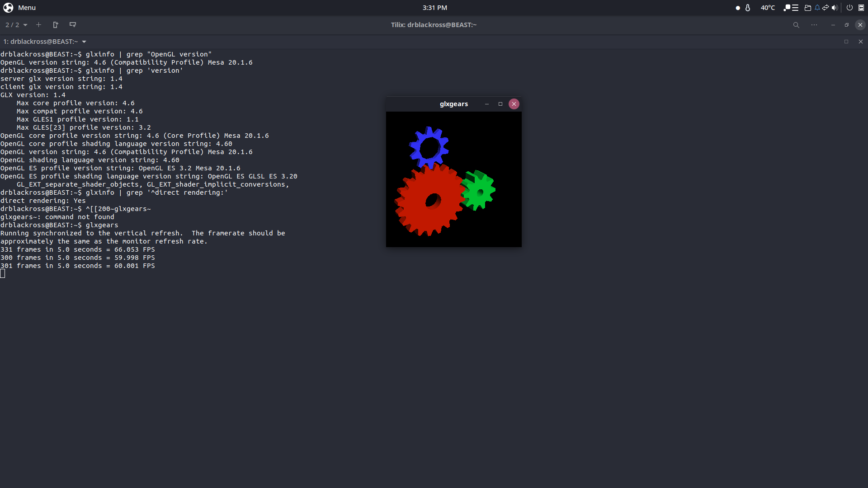Screen dimensions: 868x488
Task: Toggle maximize on the terminal pane
Action: pyautogui.click(x=846, y=41)
